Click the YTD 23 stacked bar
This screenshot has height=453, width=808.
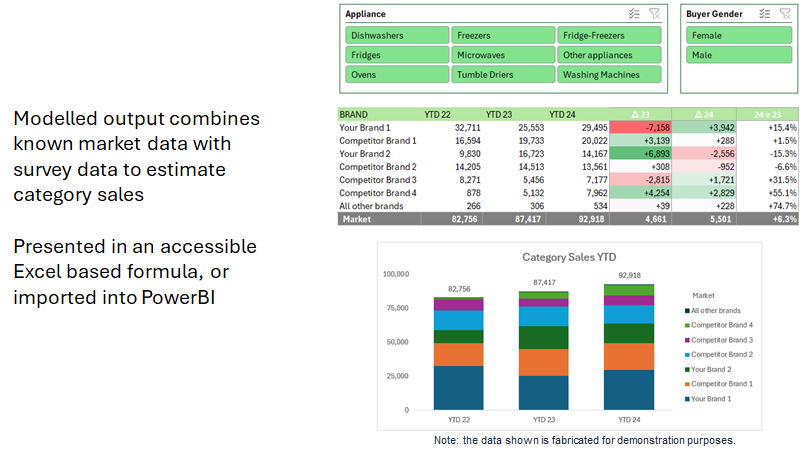tap(544, 350)
